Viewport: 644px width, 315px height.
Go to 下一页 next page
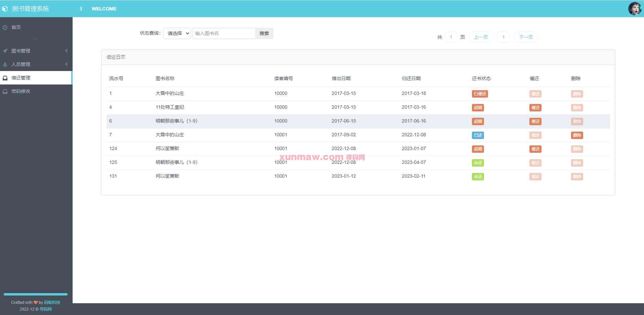tap(526, 37)
